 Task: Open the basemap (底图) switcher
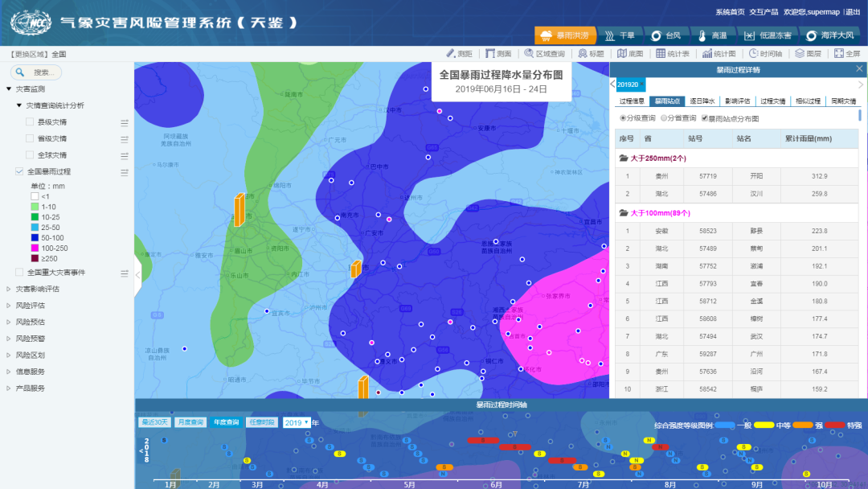[629, 53]
